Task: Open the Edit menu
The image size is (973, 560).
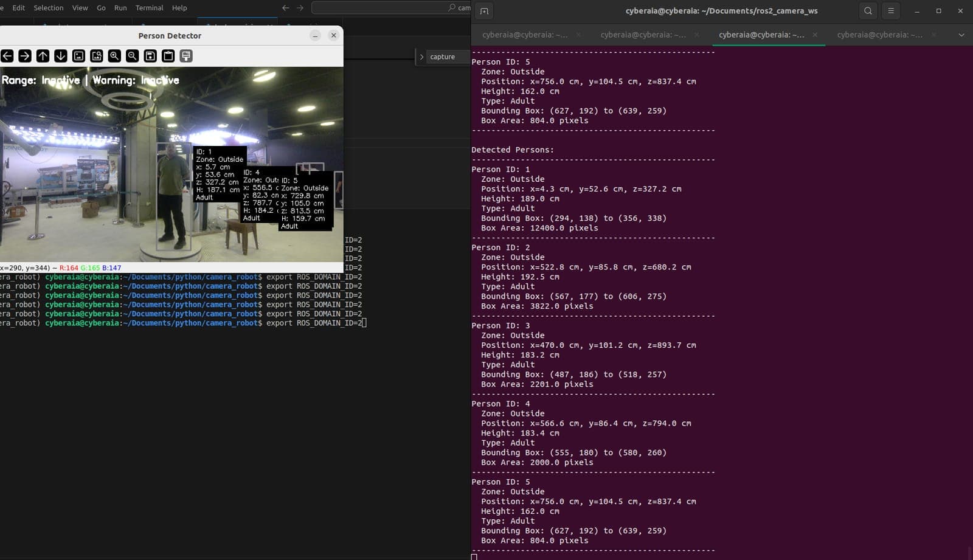Action: click(19, 8)
